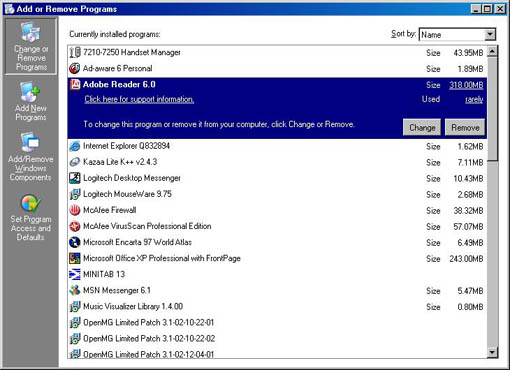The height and width of the screenshot is (370, 510).
Task: Select Logitech MouseWare 9.75 entry
Action: click(x=277, y=194)
